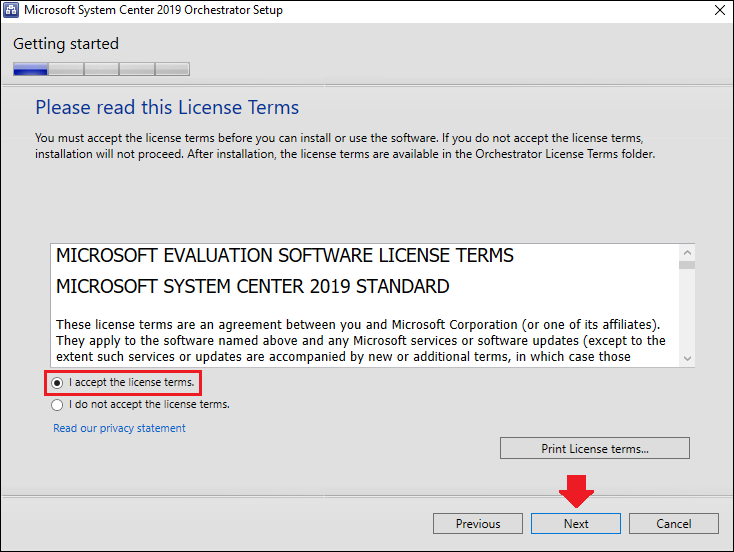Click the Next button
Viewport: 734px width, 552px height.
(576, 523)
